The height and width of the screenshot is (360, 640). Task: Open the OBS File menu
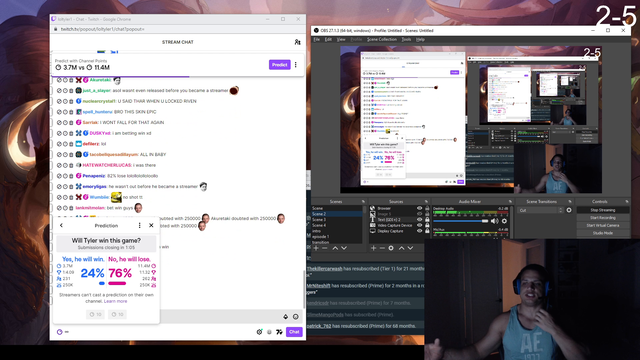click(x=317, y=40)
